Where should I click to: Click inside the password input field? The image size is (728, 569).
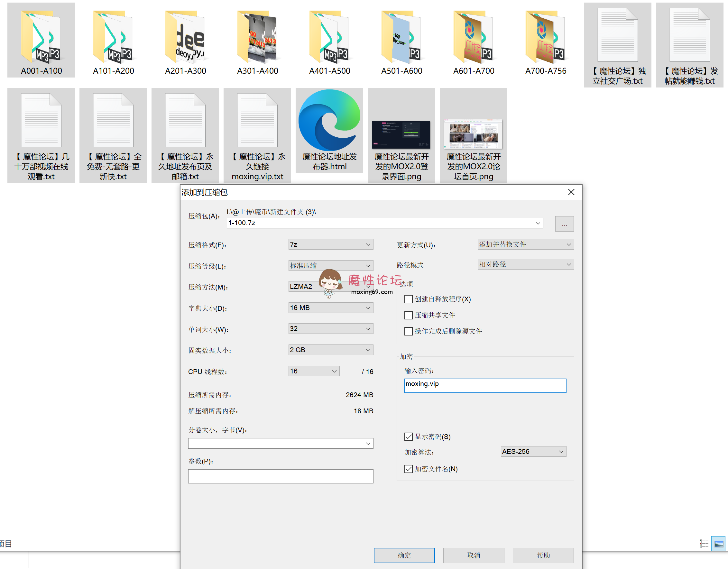pyautogui.click(x=485, y=386)
